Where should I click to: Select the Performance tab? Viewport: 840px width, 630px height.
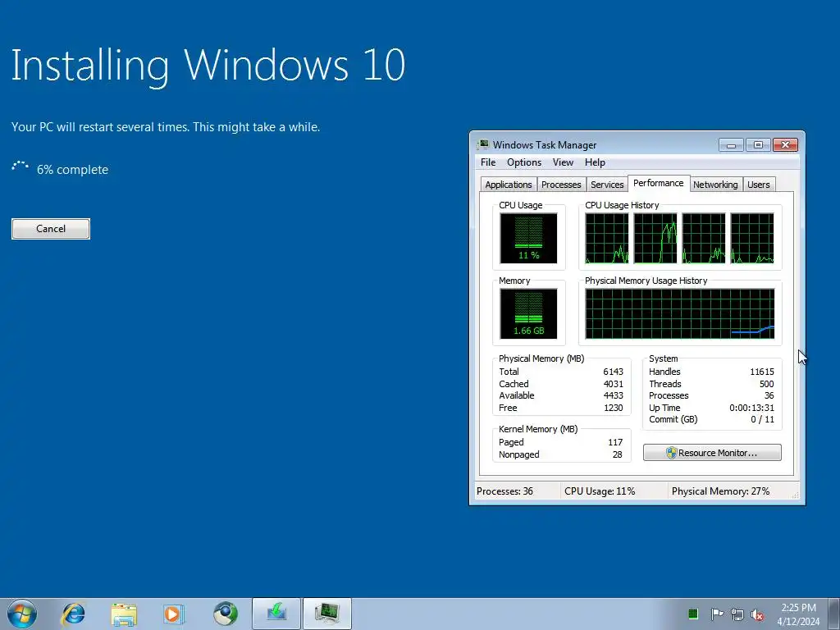point(659,183)
